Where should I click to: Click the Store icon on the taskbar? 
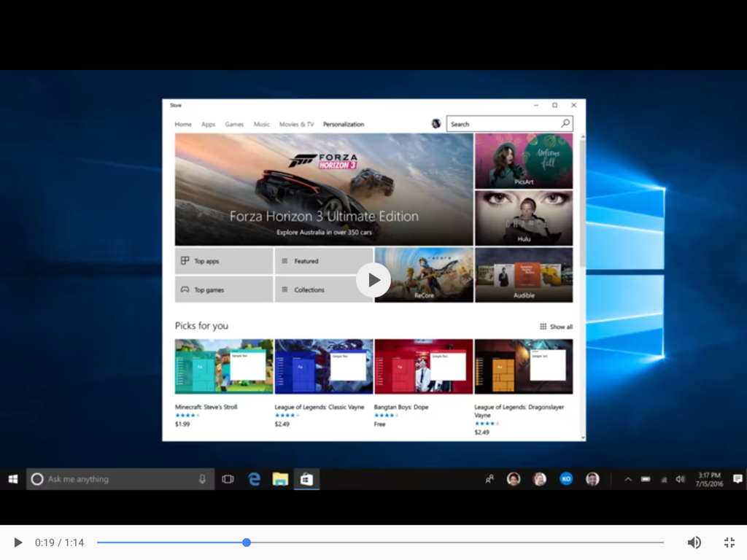point(306,479)
